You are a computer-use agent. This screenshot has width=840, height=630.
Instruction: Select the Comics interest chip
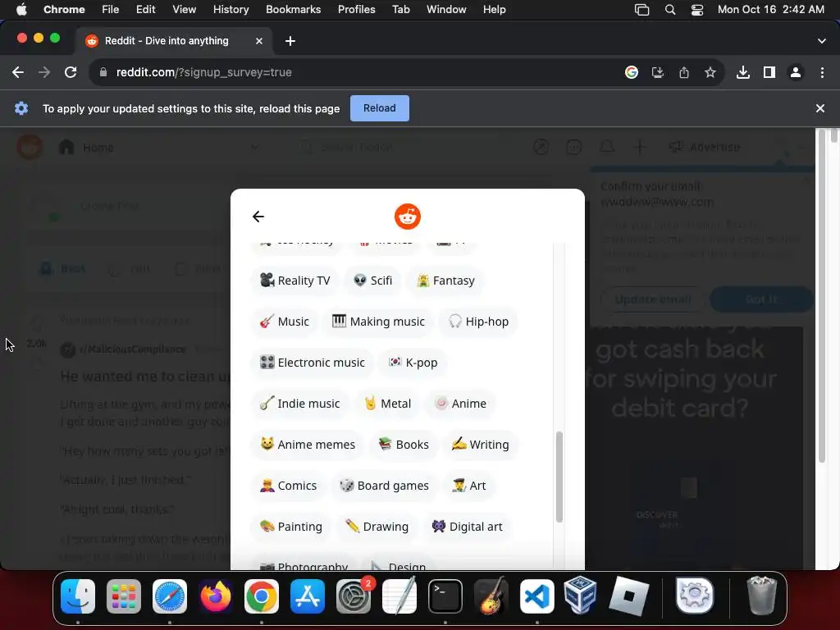point(288,486)
